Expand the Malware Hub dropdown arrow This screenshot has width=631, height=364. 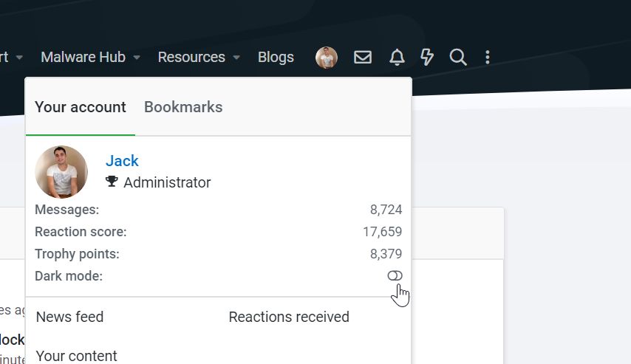[137, 58]
